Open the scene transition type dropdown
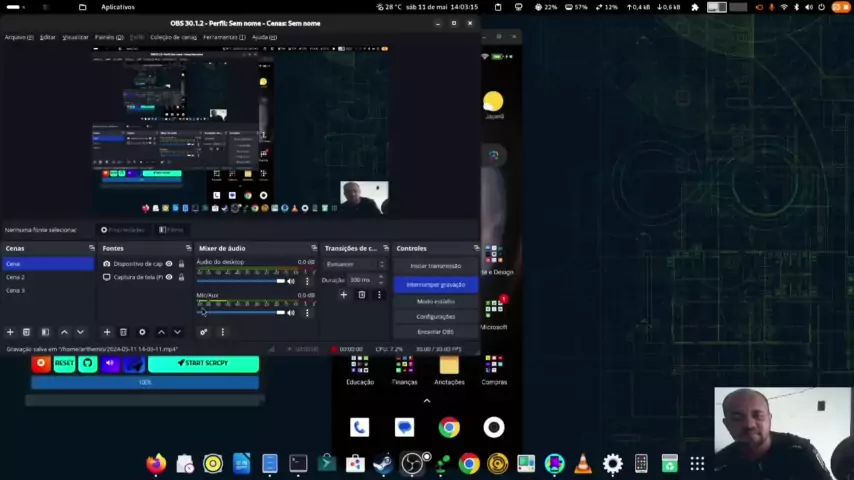Viewport: 854px width, 480px height. pos(354,264)
